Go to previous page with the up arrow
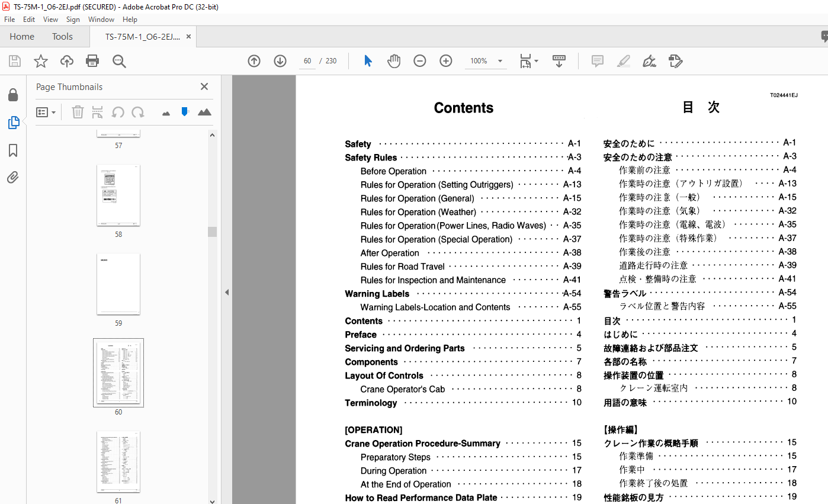 (254, 61)
